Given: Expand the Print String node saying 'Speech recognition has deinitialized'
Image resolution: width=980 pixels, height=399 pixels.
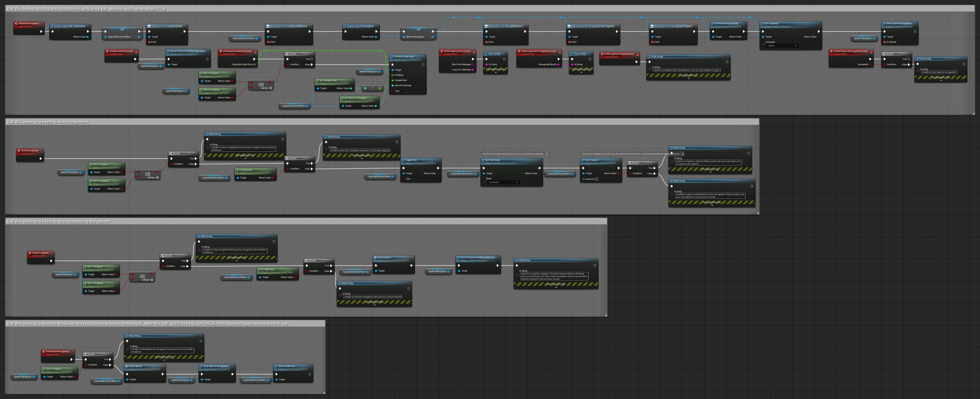Looking at the screenshot, I should click(x=688, y=79).
